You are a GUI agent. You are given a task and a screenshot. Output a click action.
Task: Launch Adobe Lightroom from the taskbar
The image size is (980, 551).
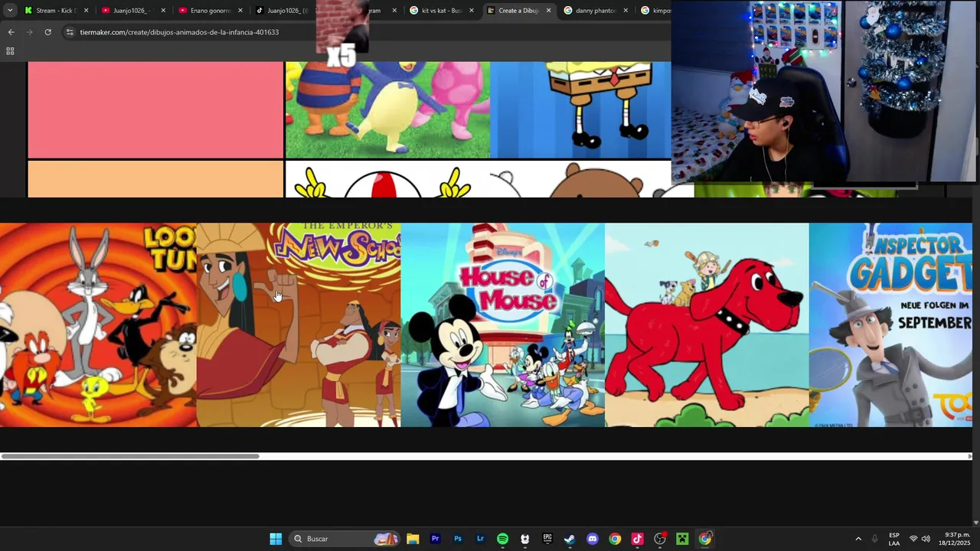(480, 539)
